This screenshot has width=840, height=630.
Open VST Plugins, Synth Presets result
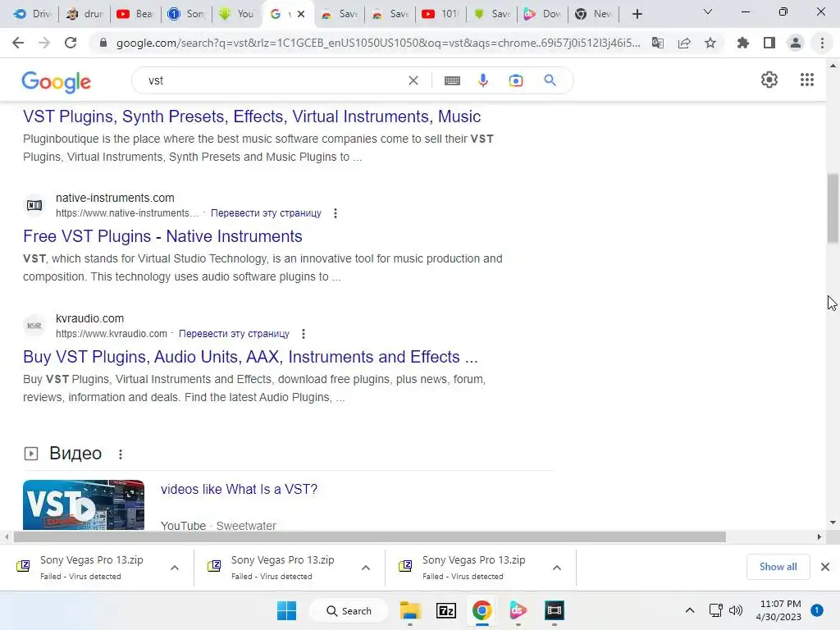(x=252, y=116)
